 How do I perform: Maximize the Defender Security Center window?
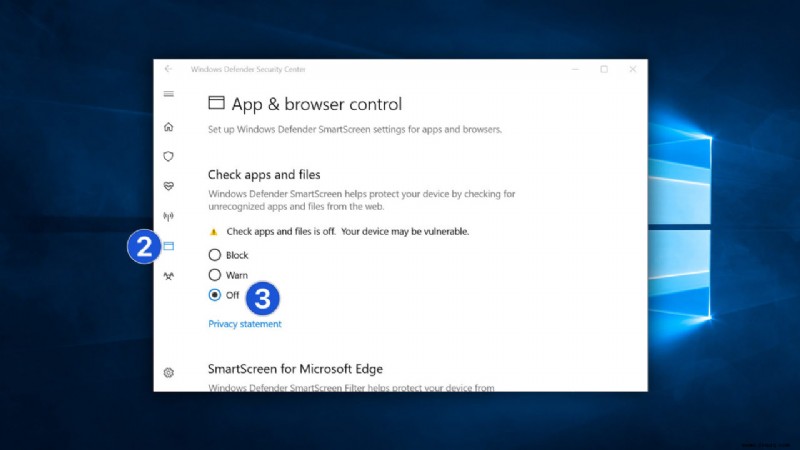coord(604,69)
